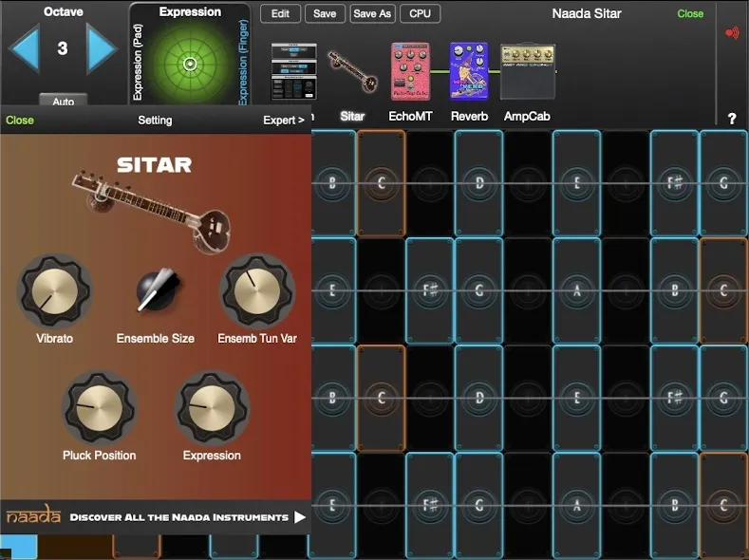
Task: Click the Naada logo in the banner
Action: (33, 515)
